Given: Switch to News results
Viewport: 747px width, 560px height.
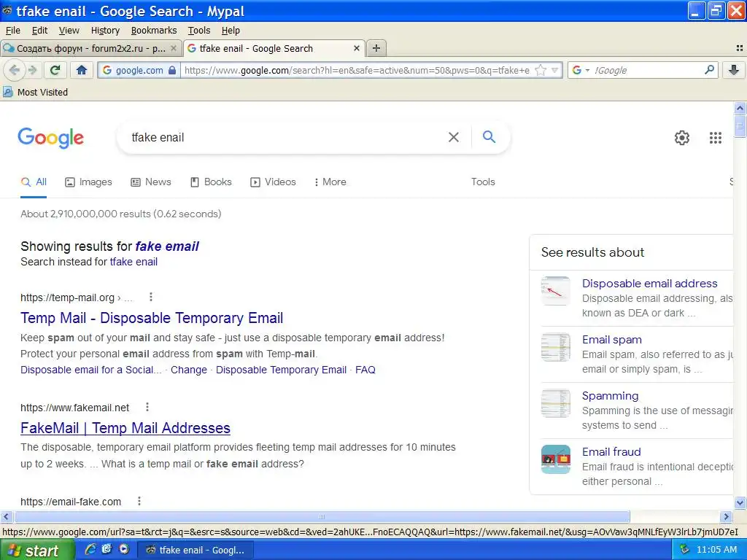Looking at the screenshot, I should 151,182.
